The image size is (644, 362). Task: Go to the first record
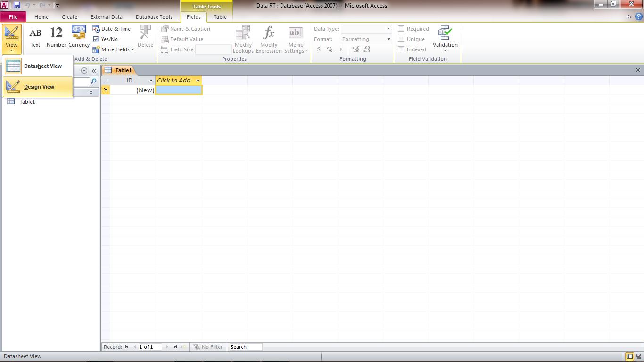coord(127,347)
